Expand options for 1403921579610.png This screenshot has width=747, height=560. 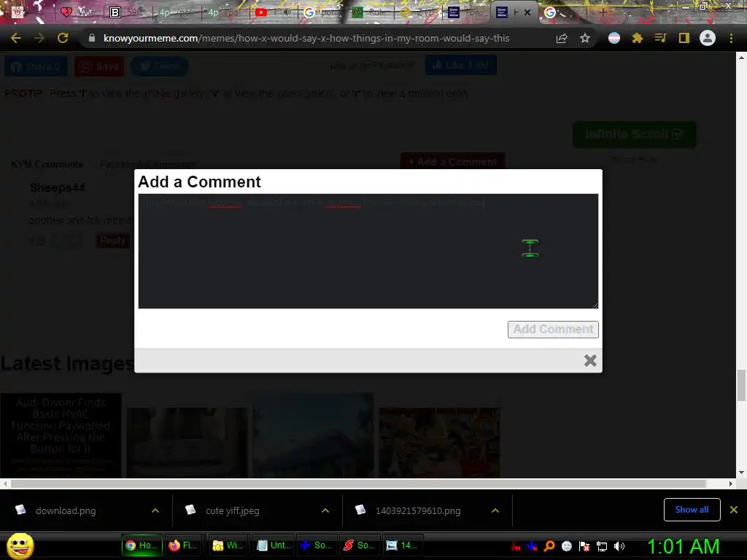[x=495, y=510]
